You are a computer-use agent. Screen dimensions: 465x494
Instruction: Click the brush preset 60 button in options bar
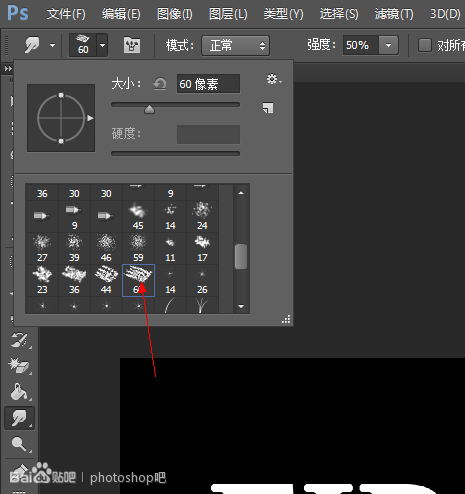pos(83,45)
